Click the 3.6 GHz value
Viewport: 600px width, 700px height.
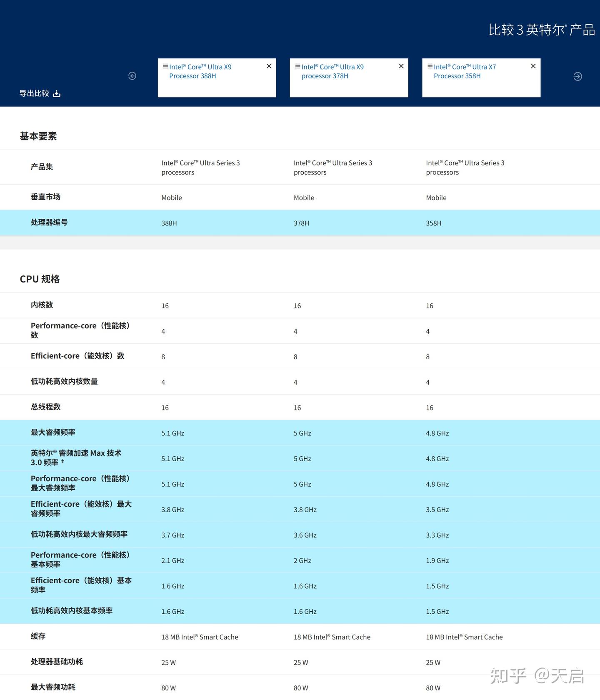tap(305, 535)
